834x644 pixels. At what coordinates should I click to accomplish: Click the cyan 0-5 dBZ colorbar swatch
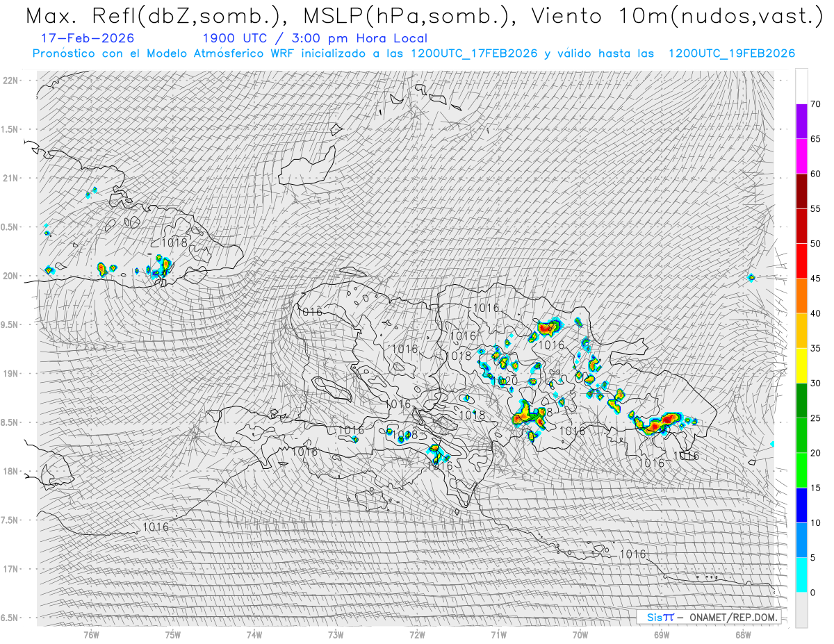pos(801,575)
